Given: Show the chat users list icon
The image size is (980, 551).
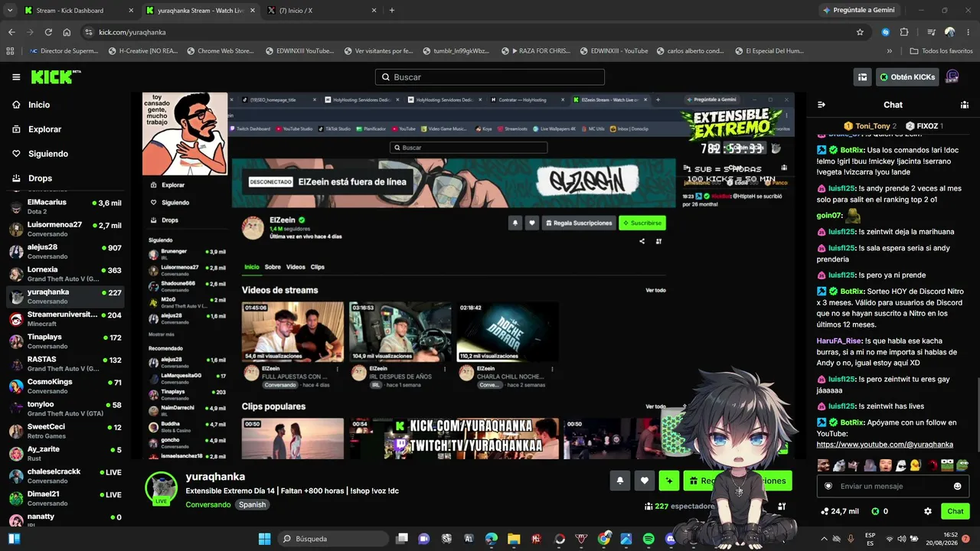Looking at the screenshot, I should (x=965, y=105).
